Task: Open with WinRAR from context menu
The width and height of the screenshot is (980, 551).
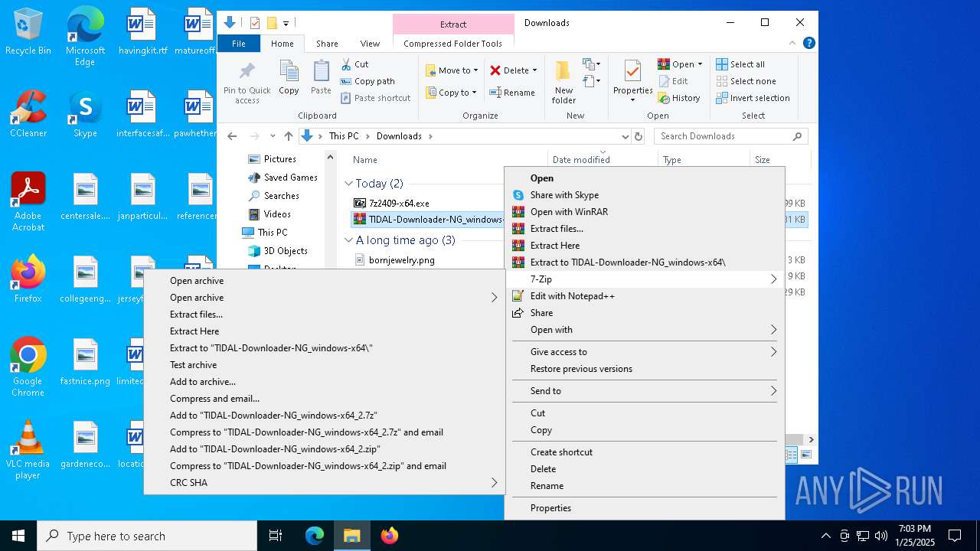Action: tap(568, 212)
